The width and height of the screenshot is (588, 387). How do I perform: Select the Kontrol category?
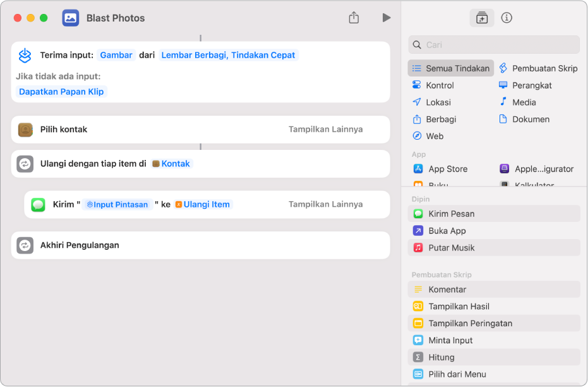pyautogui.click(x=433, y=85)
